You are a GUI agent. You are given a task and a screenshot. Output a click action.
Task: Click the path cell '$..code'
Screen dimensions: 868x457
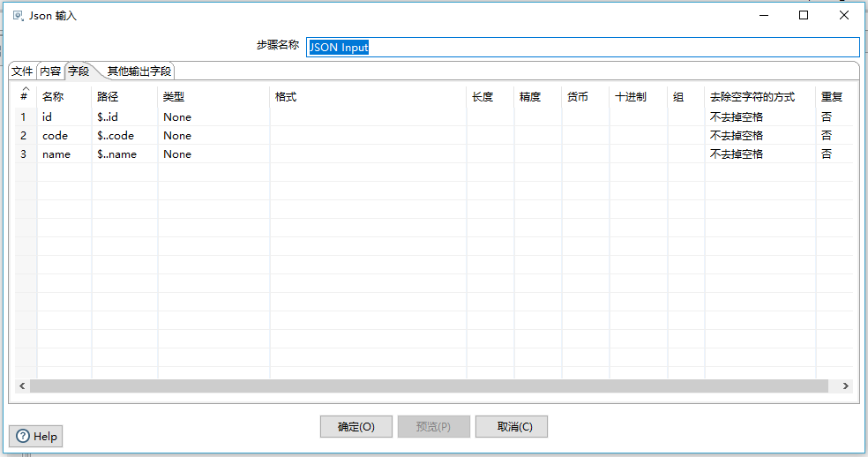(124, 135)
